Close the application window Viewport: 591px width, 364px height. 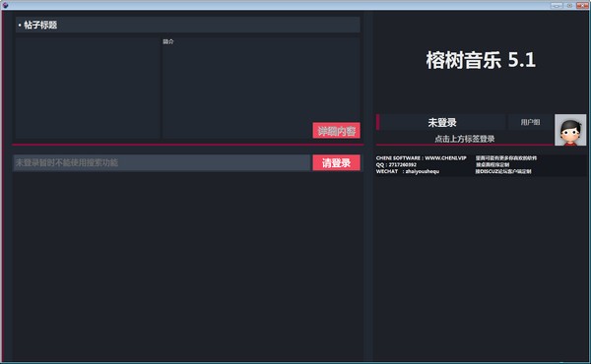pos(582,5)
